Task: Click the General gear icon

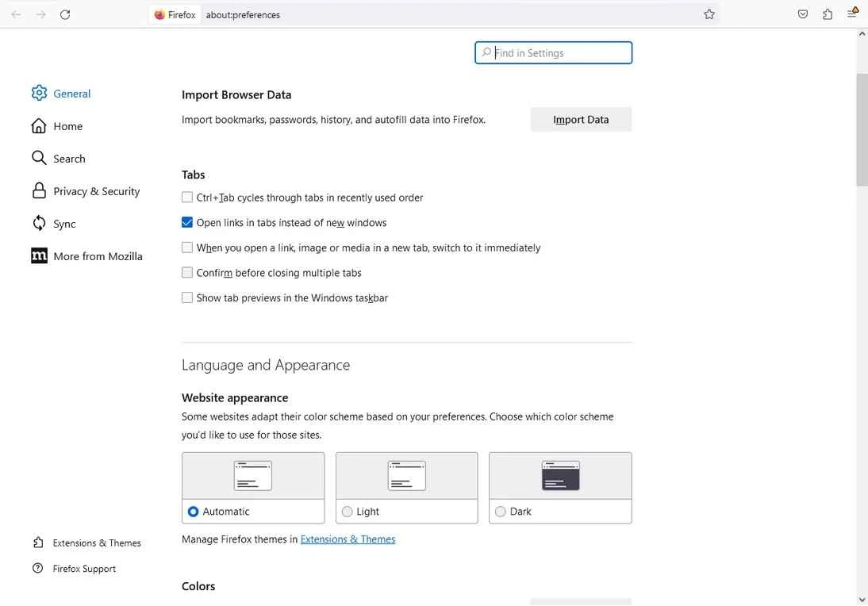Action: (39, 93)
